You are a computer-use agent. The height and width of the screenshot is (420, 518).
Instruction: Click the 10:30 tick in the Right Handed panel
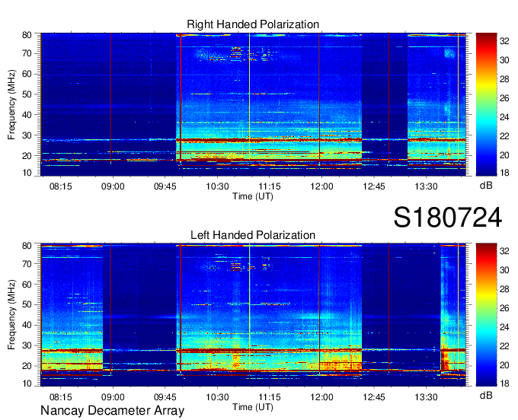coord(217,186)
